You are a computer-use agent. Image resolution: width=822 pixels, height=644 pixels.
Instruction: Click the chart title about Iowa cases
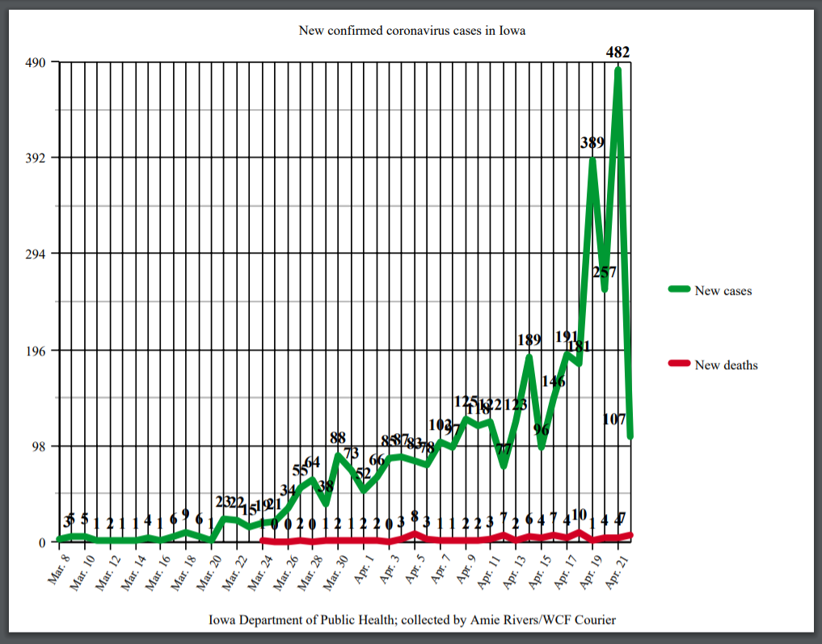(x=412, y=31)
